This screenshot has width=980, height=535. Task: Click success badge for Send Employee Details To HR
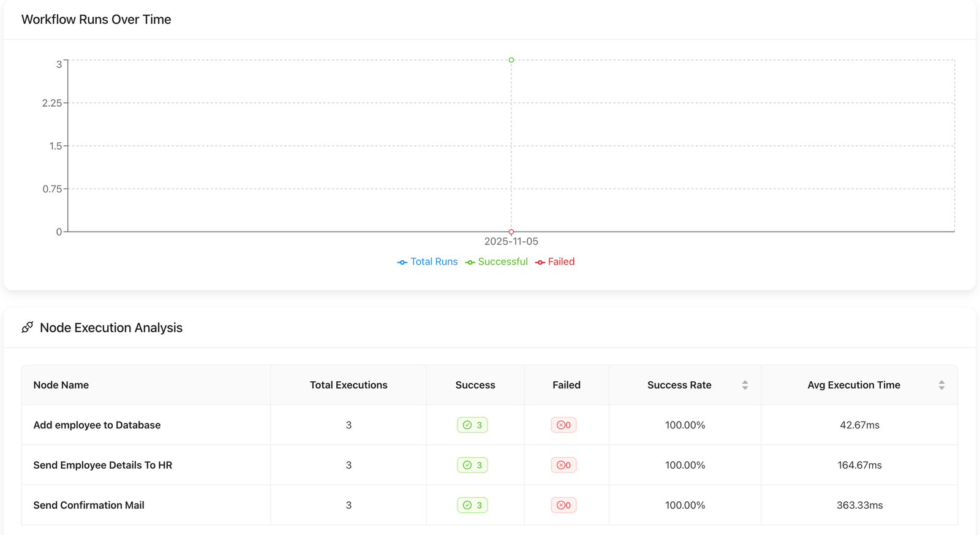[x=472, y=465]
